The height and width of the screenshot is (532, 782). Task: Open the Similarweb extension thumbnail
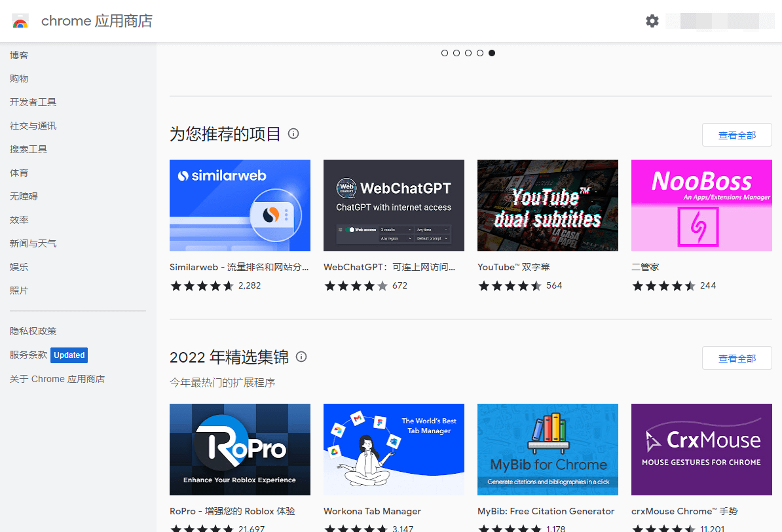(240, 205)
